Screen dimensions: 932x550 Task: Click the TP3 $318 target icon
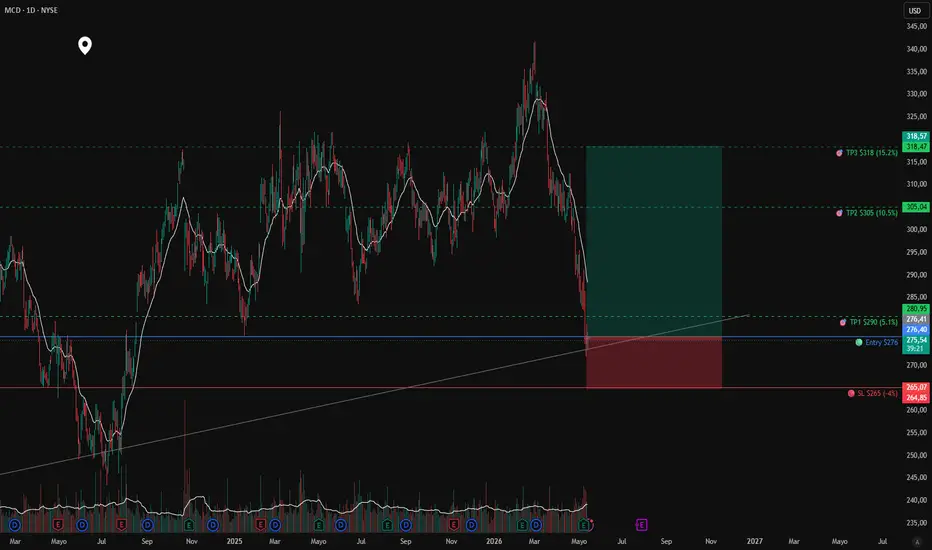tap(839, 153)
